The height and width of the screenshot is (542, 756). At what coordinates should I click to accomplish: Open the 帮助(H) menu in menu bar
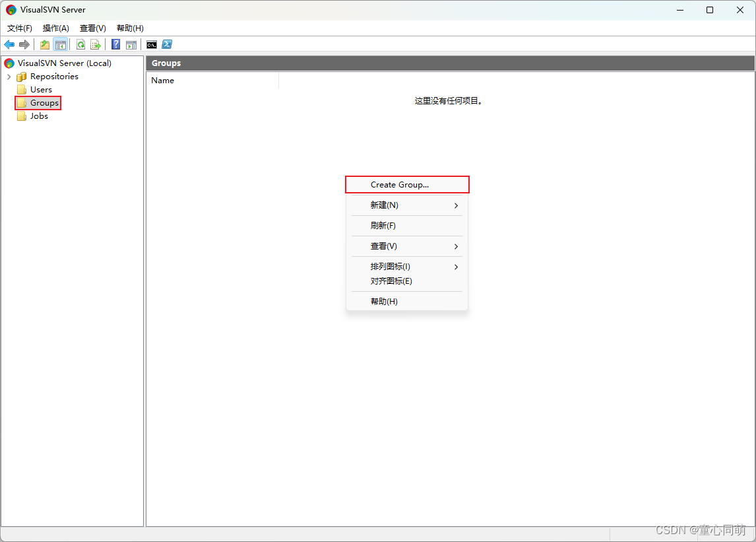[x=130, y=28]
